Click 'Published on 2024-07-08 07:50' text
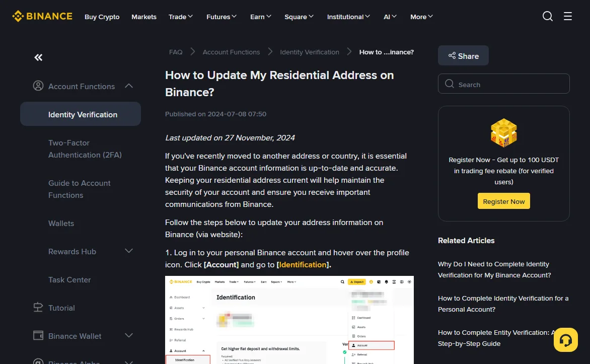Viewport: 590px width, 364px height. (x=215, y=114)
